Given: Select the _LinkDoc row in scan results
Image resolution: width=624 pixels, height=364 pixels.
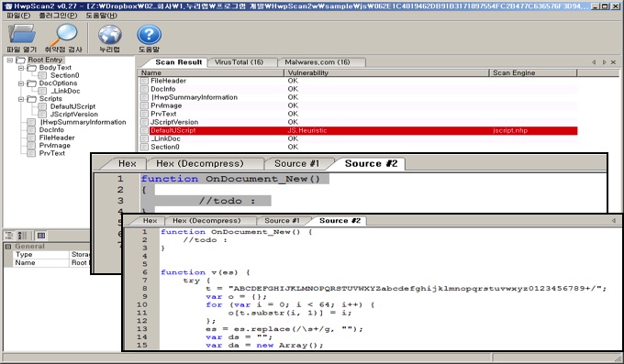Looking at the screenshot, I should (x=358, y=138).
